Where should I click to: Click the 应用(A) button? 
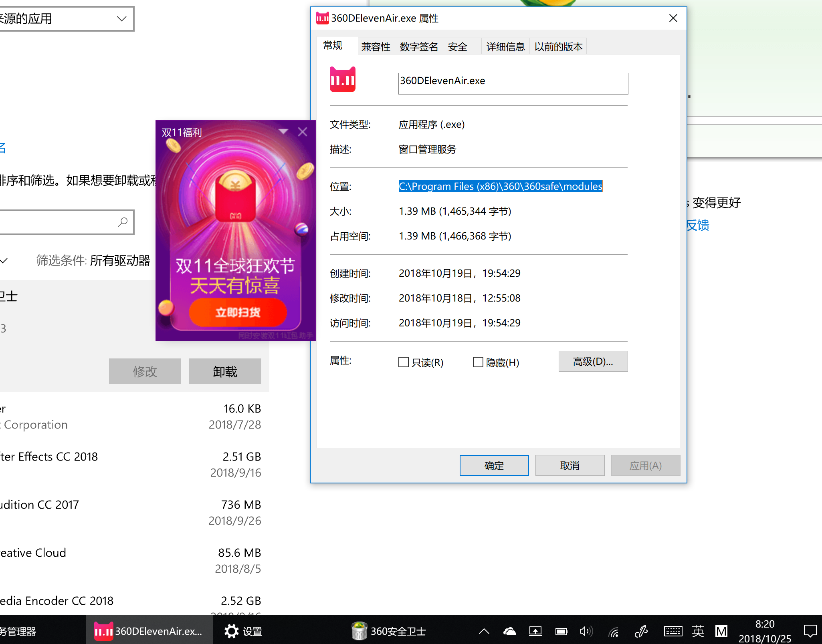[x=646, y=465]
